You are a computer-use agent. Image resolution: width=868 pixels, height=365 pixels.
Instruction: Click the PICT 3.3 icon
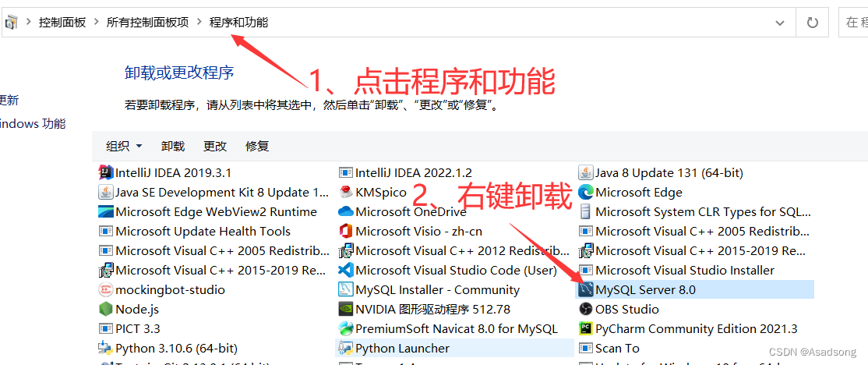click(x=106, y=328)
